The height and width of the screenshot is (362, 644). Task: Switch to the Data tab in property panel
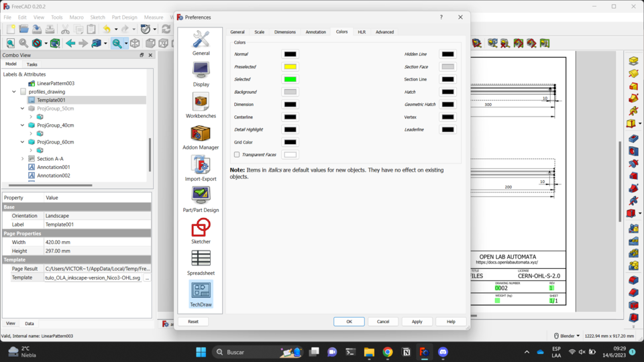(29, 323)
